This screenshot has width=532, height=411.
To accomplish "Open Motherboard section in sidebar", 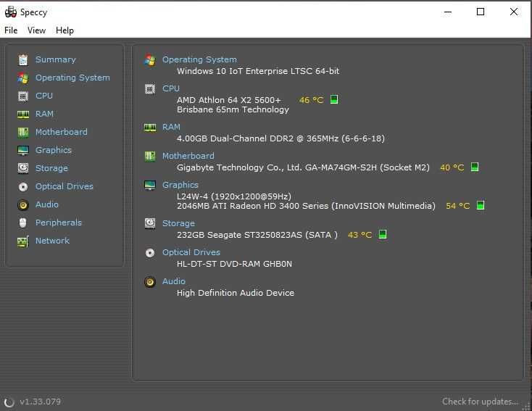I will 62,132.
